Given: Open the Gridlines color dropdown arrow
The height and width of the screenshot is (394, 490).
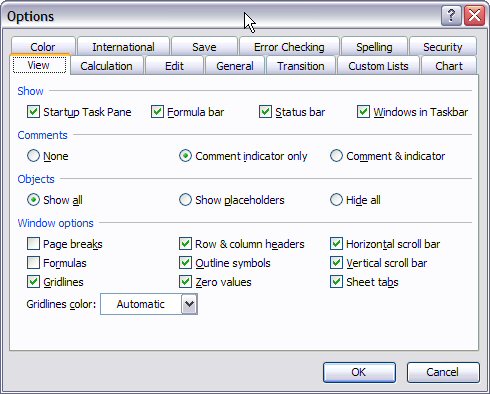Looking at the screenshot, I should tap(189, 304).
